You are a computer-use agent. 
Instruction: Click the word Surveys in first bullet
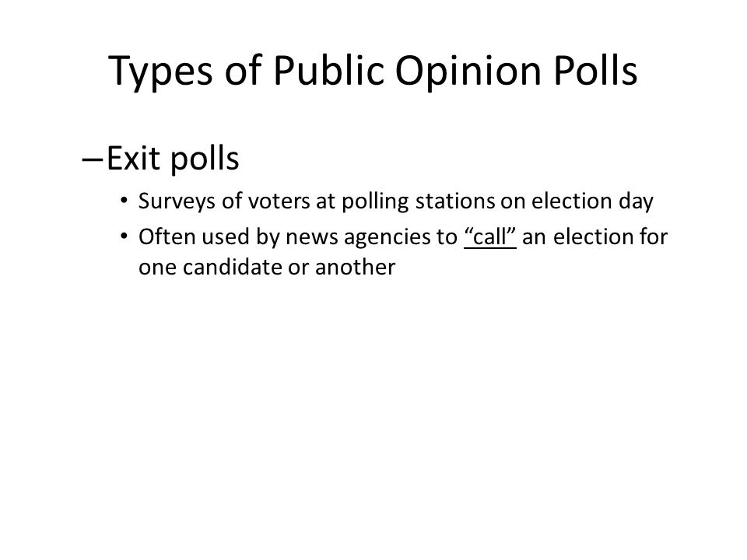[177, 201]
